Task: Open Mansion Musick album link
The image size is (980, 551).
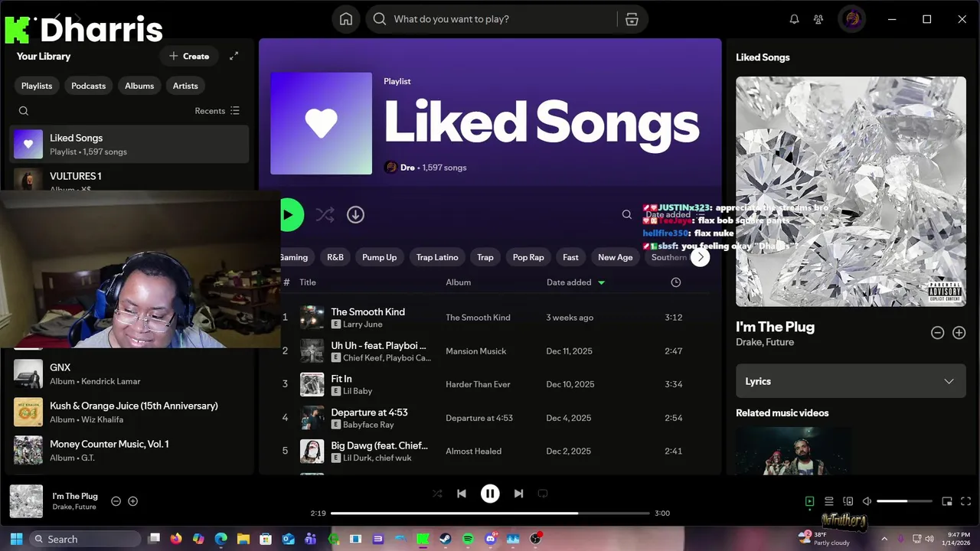Action: (476, 351)
